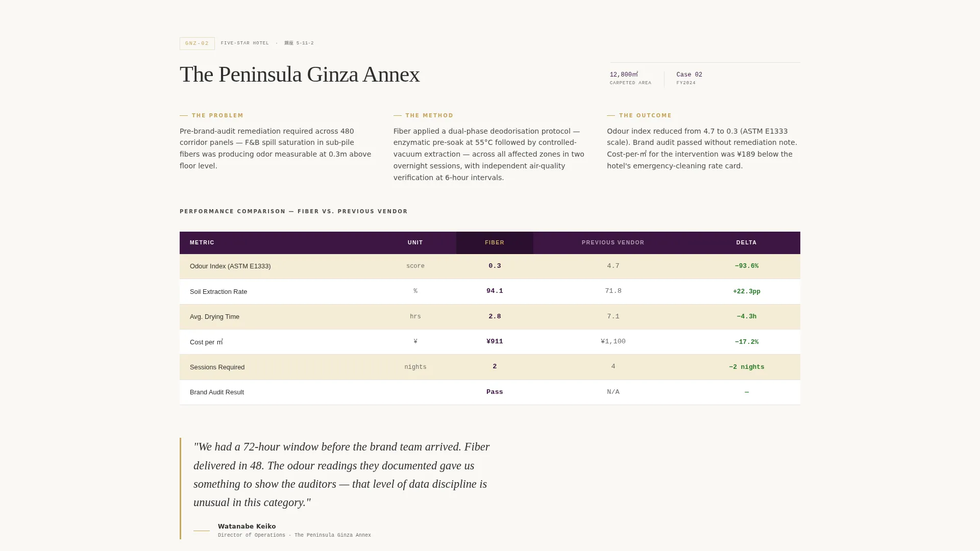The image size is (980, 551).
Task: Select the Odour Index (ASTM E1333) row
Action: [x=490, y=266]
